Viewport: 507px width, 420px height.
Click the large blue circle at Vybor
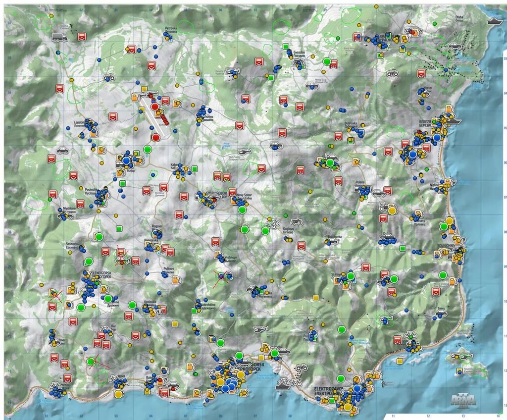tap(126, 160)
